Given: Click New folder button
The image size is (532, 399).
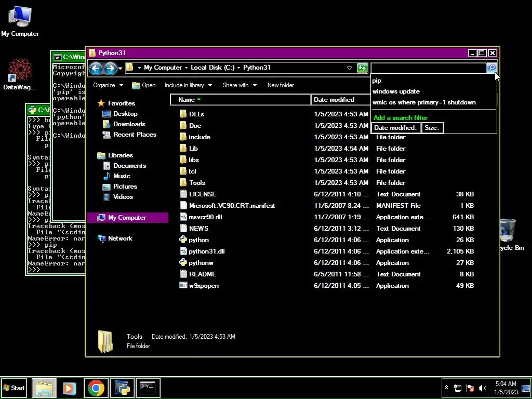Looking at the screenshot, I should [281, 85].
